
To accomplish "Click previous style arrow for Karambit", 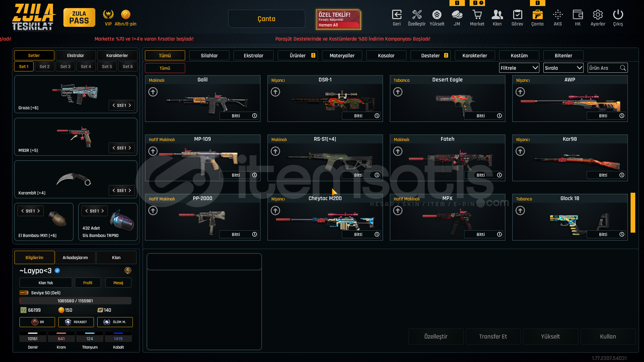I will 114,190.
